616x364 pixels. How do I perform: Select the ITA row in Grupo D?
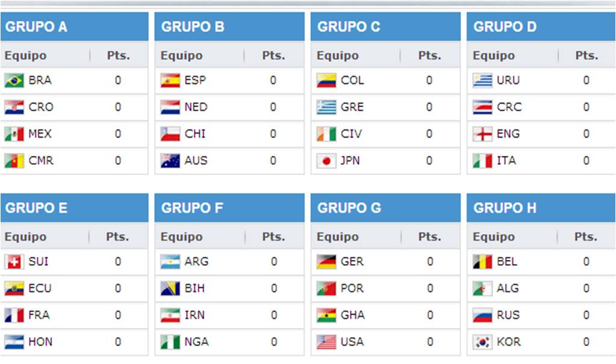(x=541, y=161)
